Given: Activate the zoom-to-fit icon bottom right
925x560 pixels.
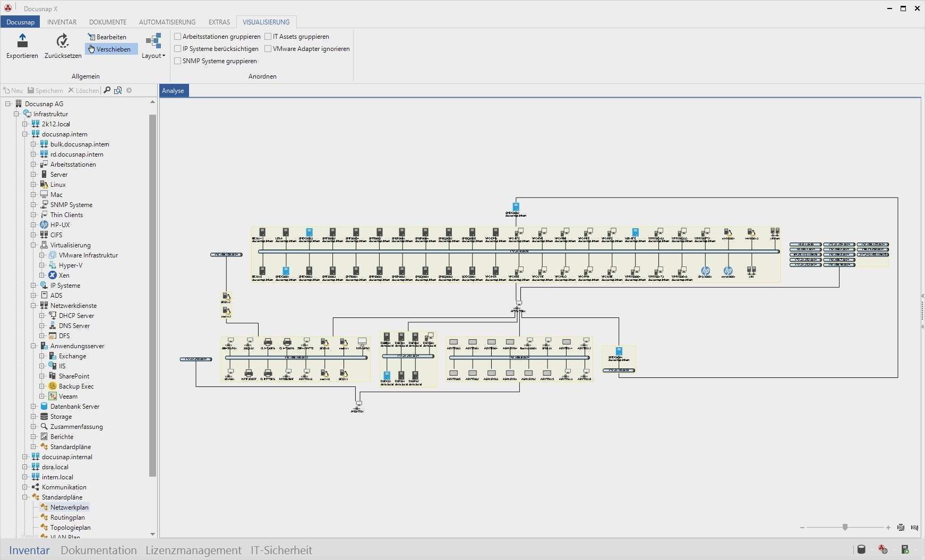Looking at the screenshot, I should (x=901, y=528).
